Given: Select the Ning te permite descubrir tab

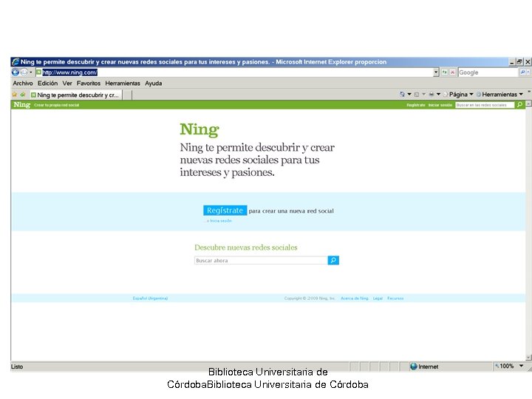Looking at the screenshot, I should 75,95.
